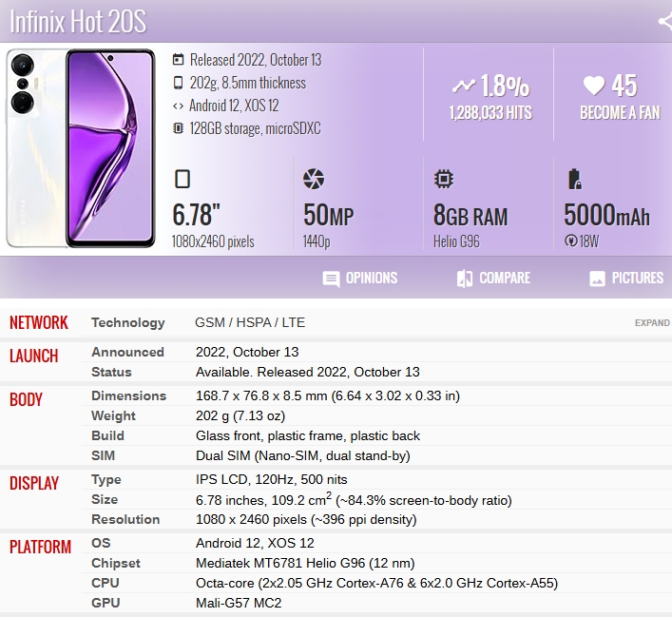This screenshot has height=617, width=672.
Task: Click the camera shutter icon above 50MP
Action: point(314,179)
